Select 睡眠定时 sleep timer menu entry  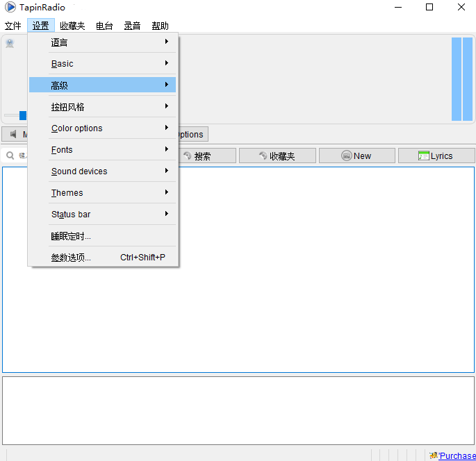(103, 236)
